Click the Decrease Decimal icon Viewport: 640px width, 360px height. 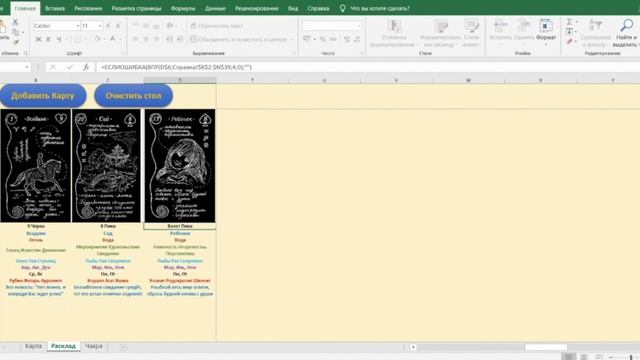coord(357,39)
